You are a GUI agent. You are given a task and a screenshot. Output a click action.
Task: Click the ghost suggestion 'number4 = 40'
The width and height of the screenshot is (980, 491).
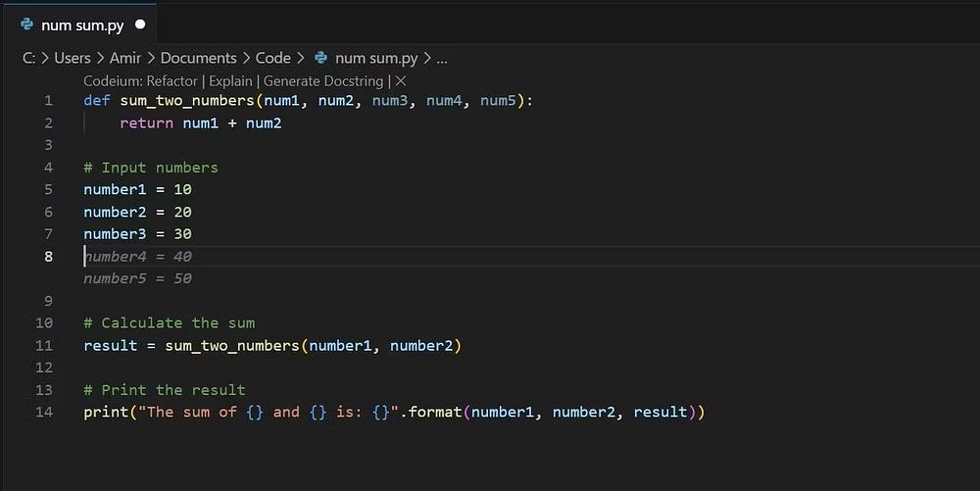coord(137,256)
